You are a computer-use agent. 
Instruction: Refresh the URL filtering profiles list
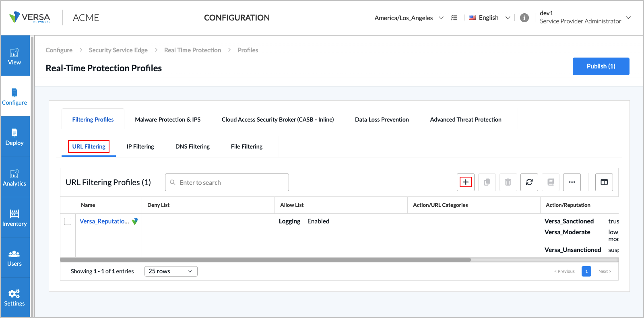coord(529,182)
